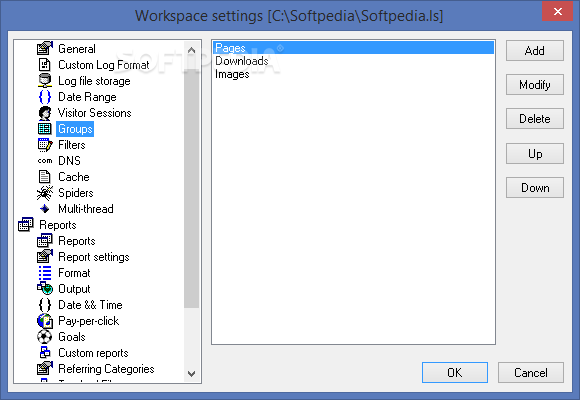Viewport: 580px width, 400px height.
Task: Click the tree scrollbar up arrow
Action: pos(191,50)
